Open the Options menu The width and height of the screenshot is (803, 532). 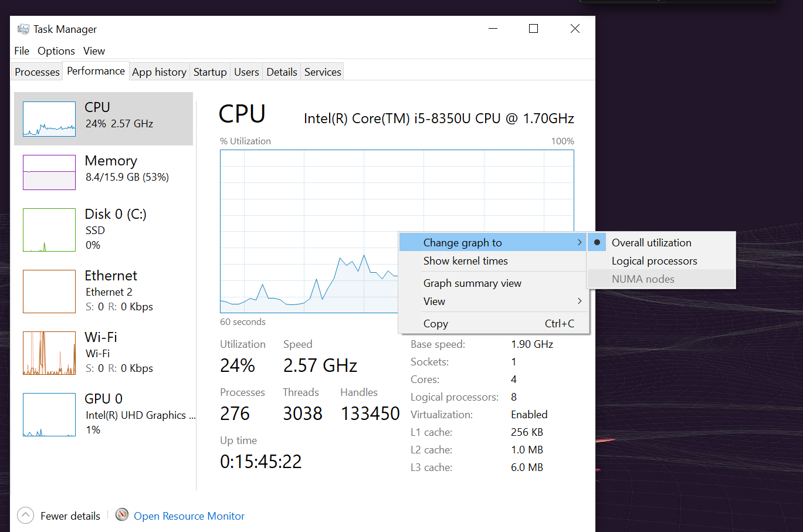tap(56, 51)
